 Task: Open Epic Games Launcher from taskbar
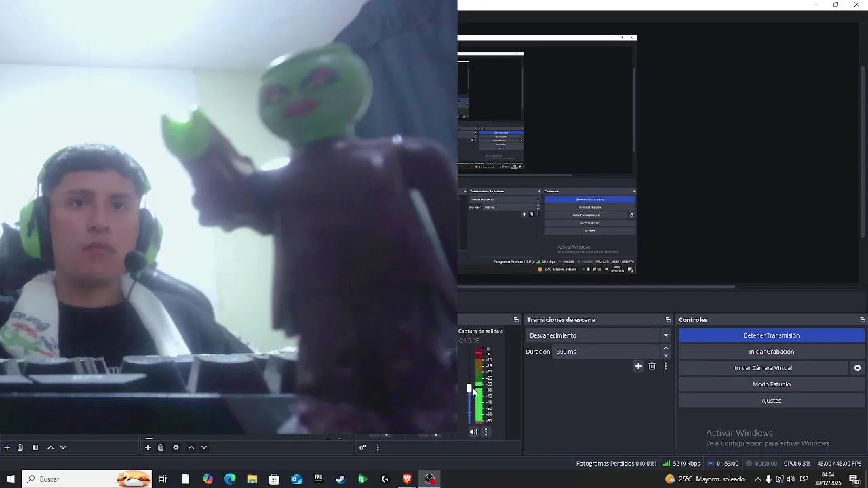[x=319, y=479]
